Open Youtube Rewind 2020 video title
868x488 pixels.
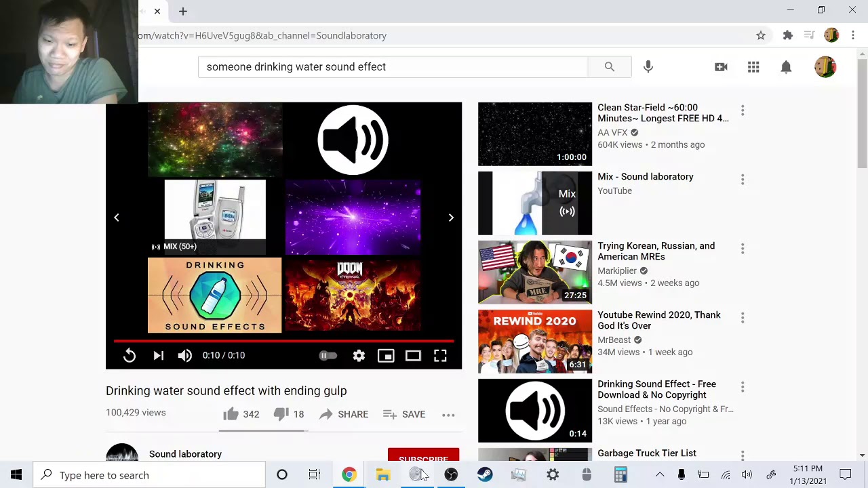659,320
